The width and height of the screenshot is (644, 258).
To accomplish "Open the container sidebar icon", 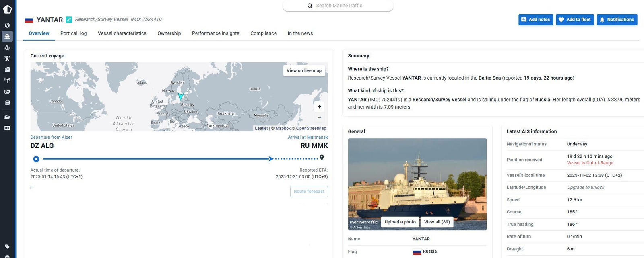I will coord(7,128).
